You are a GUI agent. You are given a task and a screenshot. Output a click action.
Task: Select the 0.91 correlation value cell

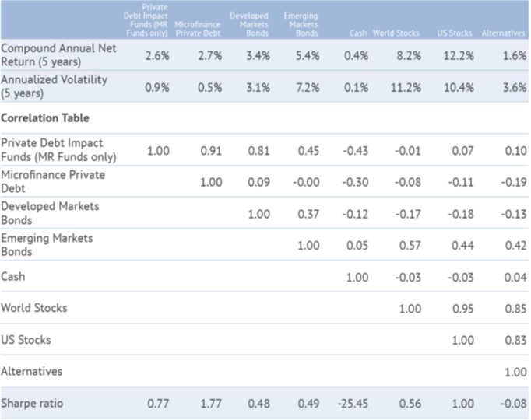[x=209, y=150]
